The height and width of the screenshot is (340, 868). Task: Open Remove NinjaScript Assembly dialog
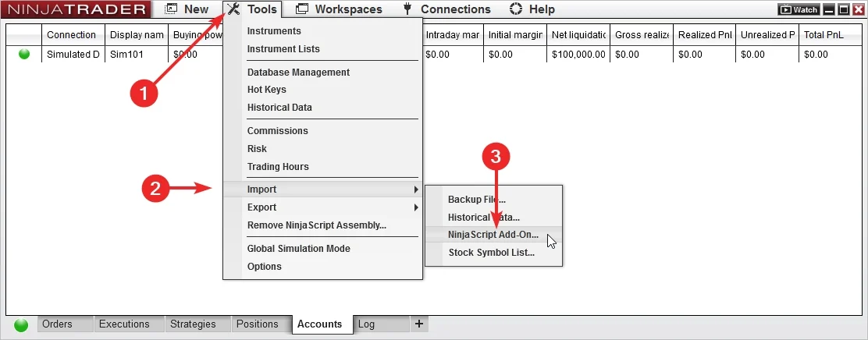click(x=316, y=225)
